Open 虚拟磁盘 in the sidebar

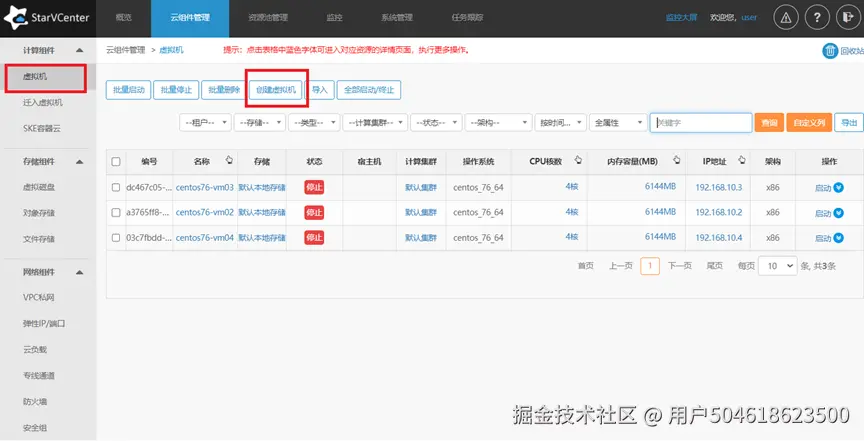click(39, 187)
